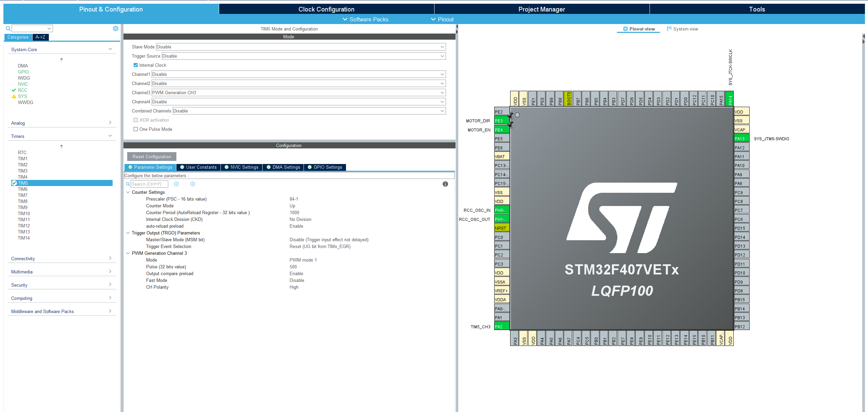Collapse the Trigger Output (TRGO) Parameters group
This screenshot has width=868, height=412.
(x=128, y=233)
